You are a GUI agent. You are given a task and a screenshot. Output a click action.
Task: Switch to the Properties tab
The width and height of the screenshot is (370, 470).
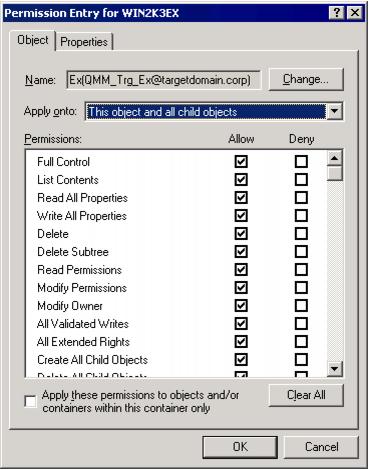tap(84, 42)
